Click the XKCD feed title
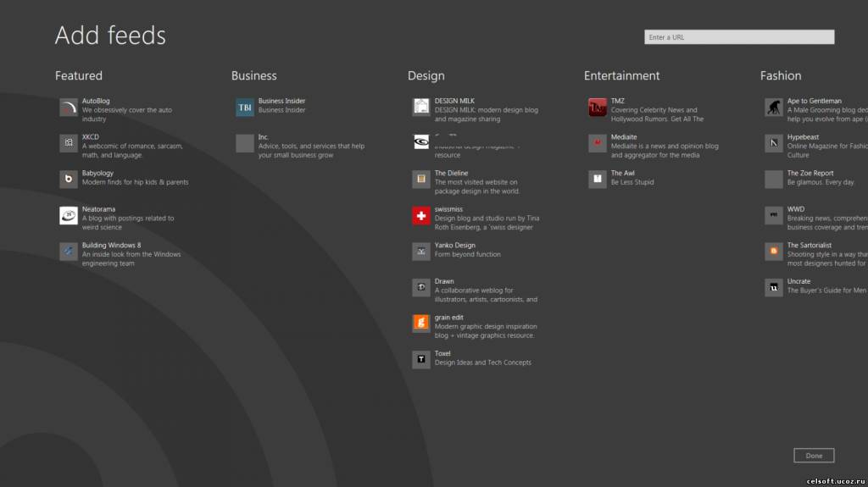The width and height of the screenshot is (868, 487). tap(90, 136)
